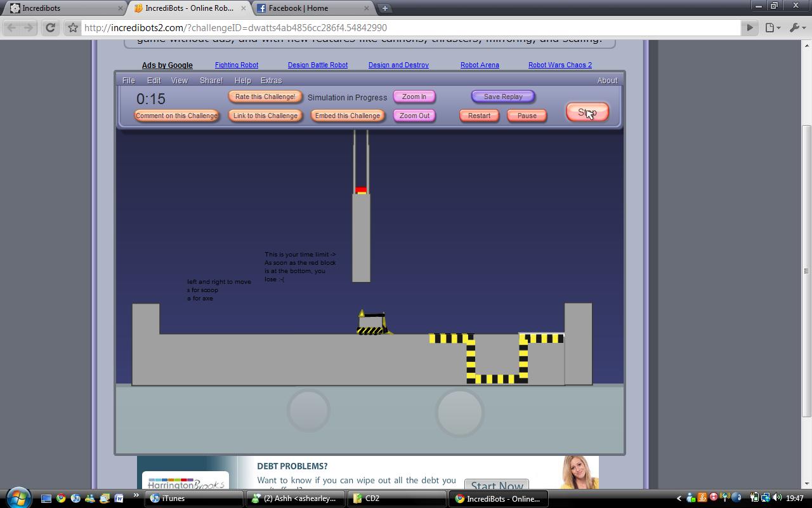This screenshot has height=508, width=812.
Task: Launch Chrome from quick launch
Action: point(61,498)
